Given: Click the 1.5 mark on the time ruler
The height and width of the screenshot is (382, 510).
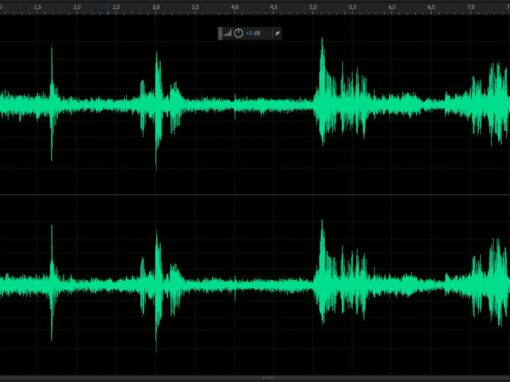Looking at the screenshot, I should (38, 7).
